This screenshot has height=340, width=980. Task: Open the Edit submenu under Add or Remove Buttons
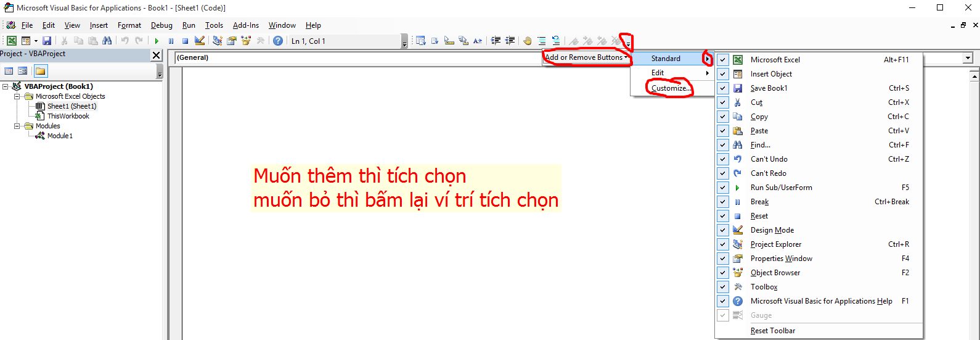(x=672, y=73)
